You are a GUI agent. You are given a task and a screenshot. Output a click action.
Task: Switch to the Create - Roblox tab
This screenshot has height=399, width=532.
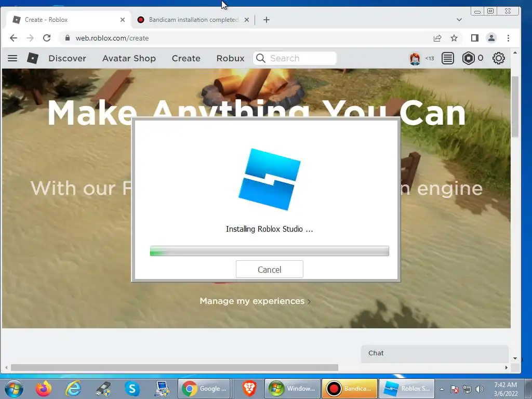point(68,20)
